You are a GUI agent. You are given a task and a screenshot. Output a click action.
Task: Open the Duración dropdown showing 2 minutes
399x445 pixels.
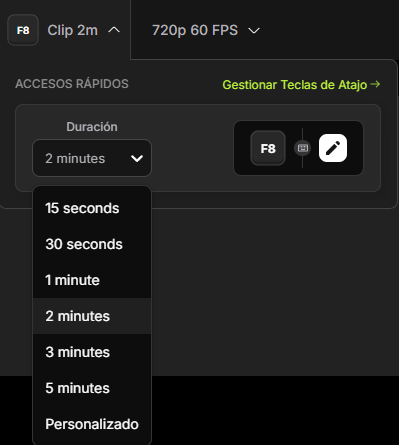click(x=92, y=158)
